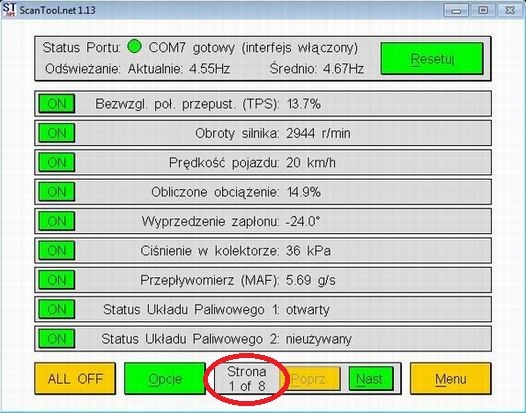Minimize the ScanTool.net window
Screen dimensions: 526x413
coord(456,10)
